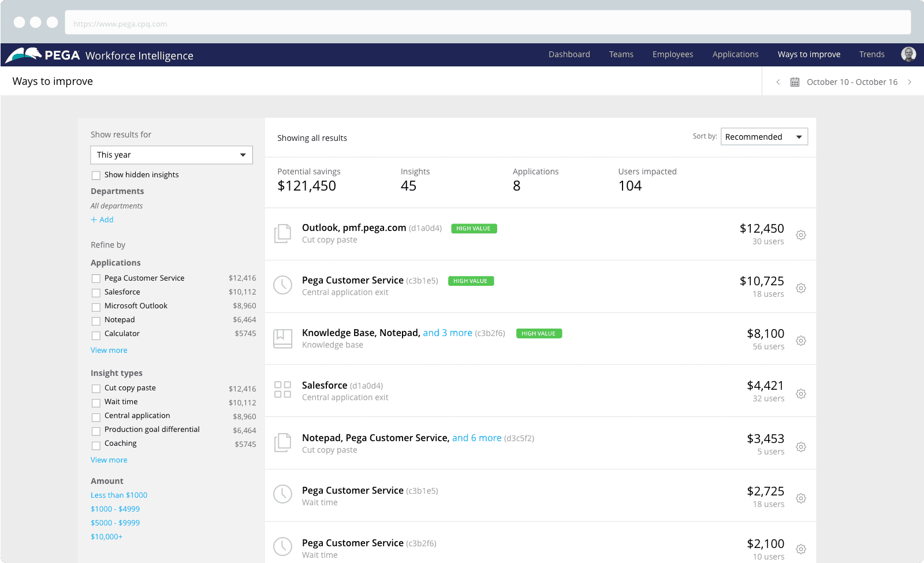
Task: Open Trends tab
Action: coord(872,54)
